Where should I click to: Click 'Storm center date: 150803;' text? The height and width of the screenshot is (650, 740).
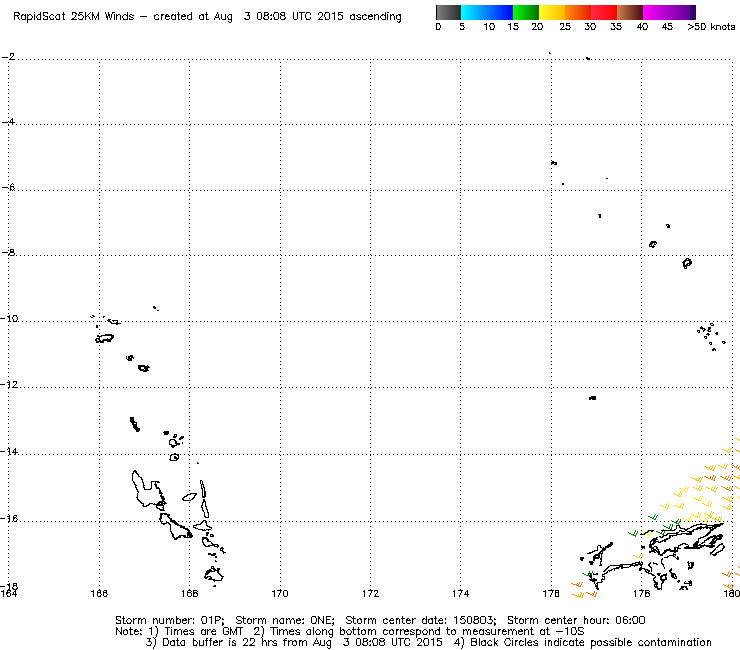coord(421,620)
